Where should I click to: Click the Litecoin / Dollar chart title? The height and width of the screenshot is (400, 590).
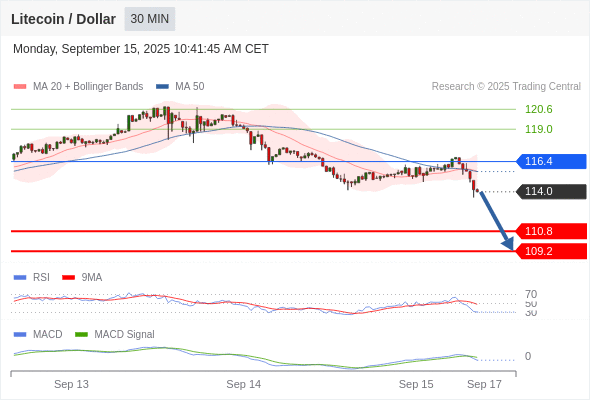click(x=63, y=19)
